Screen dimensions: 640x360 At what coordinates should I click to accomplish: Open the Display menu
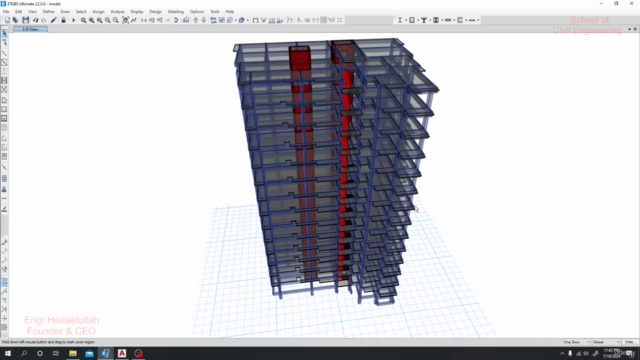pyautogui.click(x=137, y=11)
